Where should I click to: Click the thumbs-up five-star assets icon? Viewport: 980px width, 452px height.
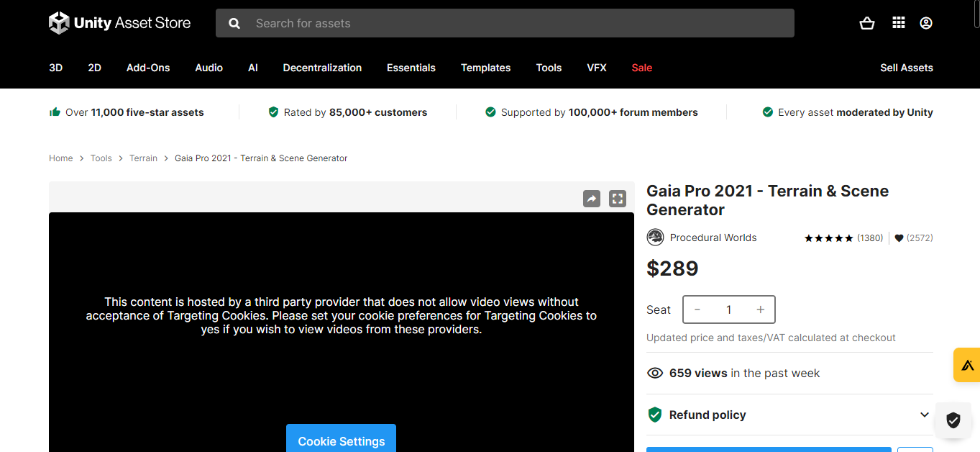click(55, 112)
